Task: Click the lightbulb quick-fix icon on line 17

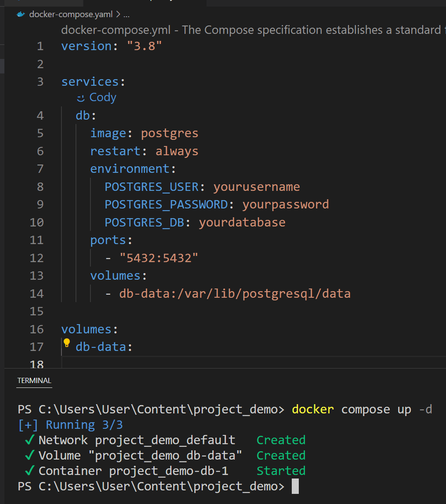Action: point(67,343)
